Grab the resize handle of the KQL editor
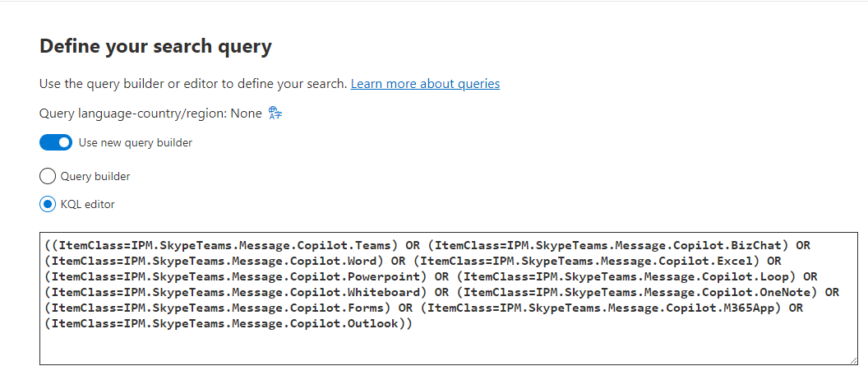The width and height of the screenshot is (868, 380). [x=851, y=359]
